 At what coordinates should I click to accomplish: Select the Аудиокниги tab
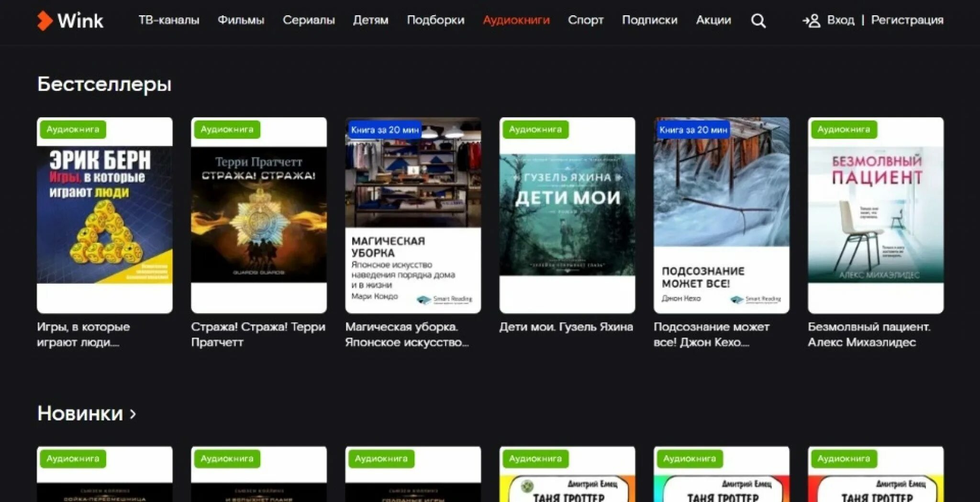pyautogui.click(x=516, y=20)
